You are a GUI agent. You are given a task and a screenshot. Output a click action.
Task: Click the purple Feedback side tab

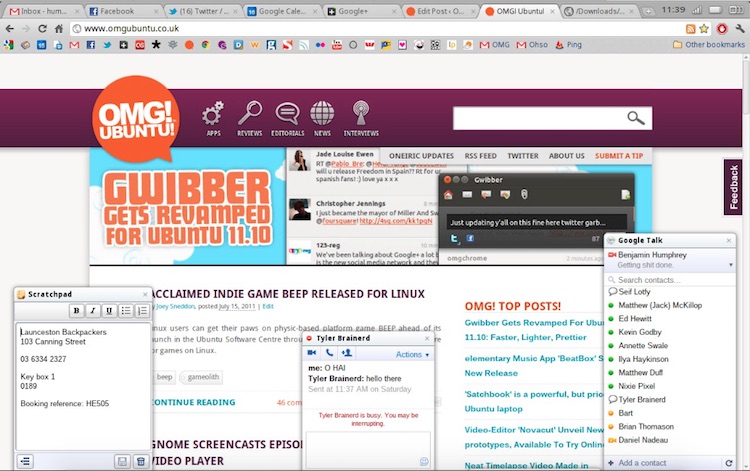tap(735, 187)
